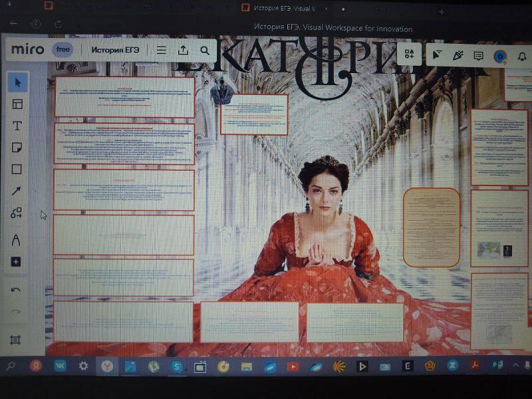Image resolution: width=532 pixels, height=399 pixels.
Task: Select the Pen drawing tool
Action: point(17,240)
